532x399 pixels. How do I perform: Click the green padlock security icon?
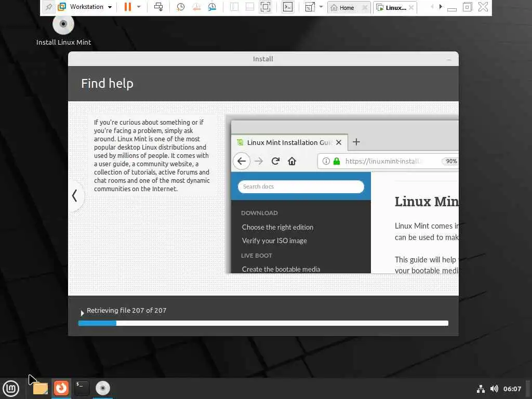pyautogui.click(x=337, y=161)
